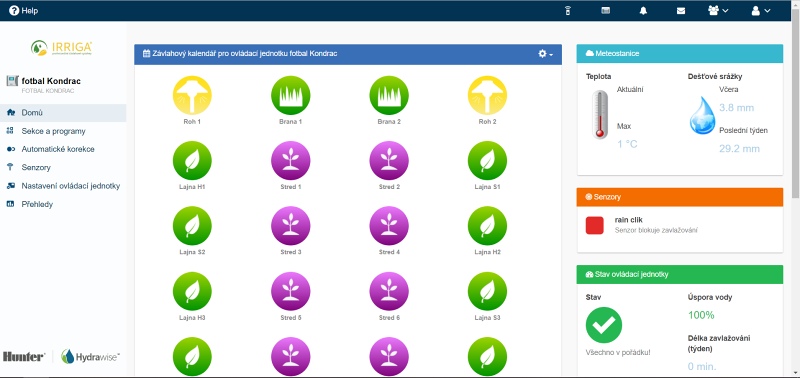Image resolution: width=800 pixels, height=378 pixels.
Task: Expand the calendar settings gear dropdown
Action: [545, 54]
